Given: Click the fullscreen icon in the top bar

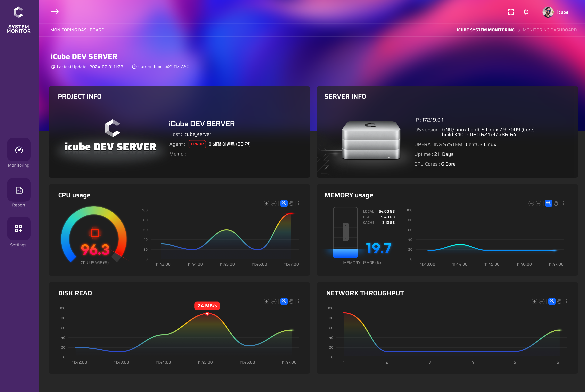Looking at the screenshot, I should [x=511, y=12].
